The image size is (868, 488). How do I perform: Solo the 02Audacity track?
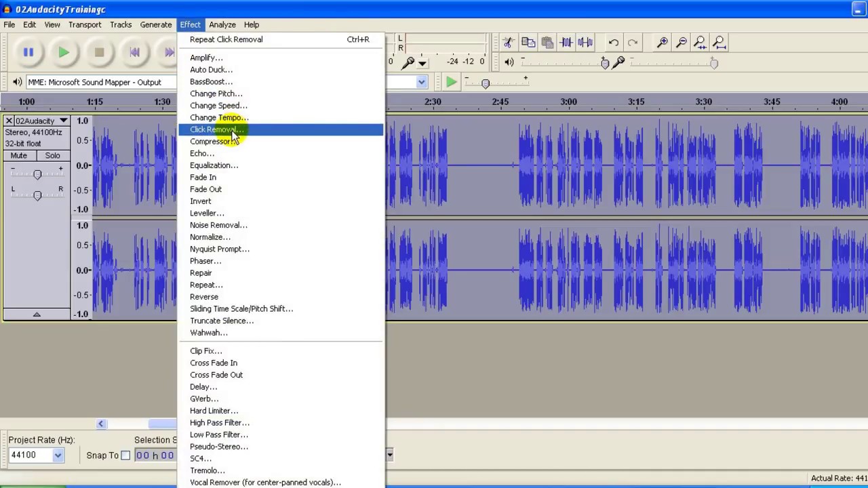click(x=52, y=155)
